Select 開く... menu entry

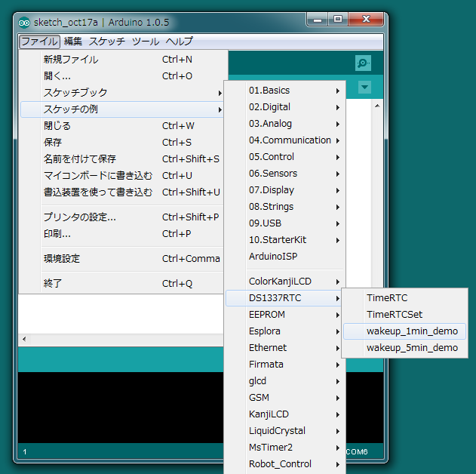122,76
